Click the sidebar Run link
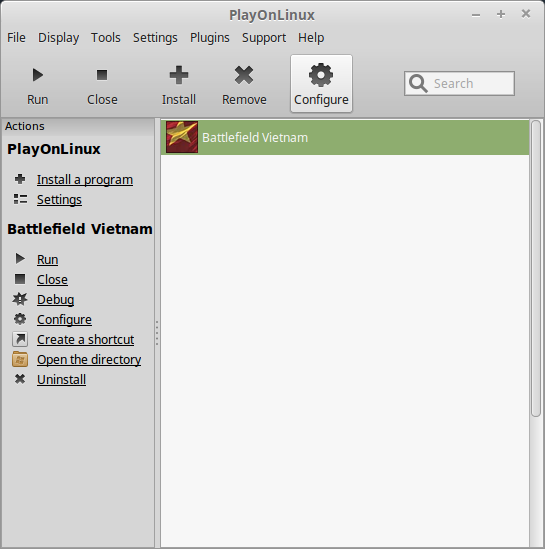 point(48,259)
